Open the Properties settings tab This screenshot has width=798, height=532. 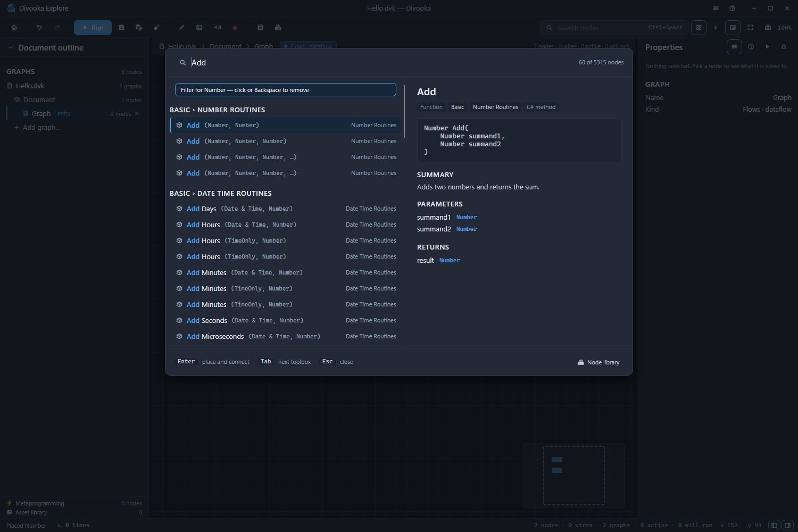coord(734,47)
